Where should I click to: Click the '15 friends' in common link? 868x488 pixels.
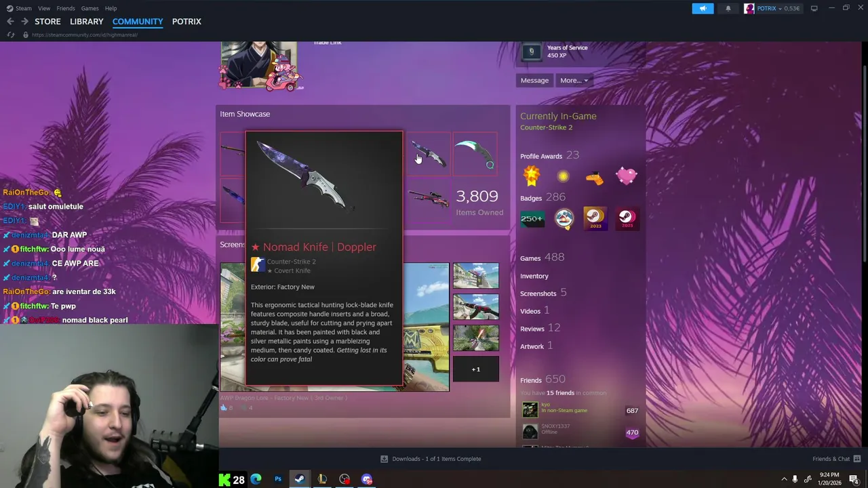[x=560, y=393]
